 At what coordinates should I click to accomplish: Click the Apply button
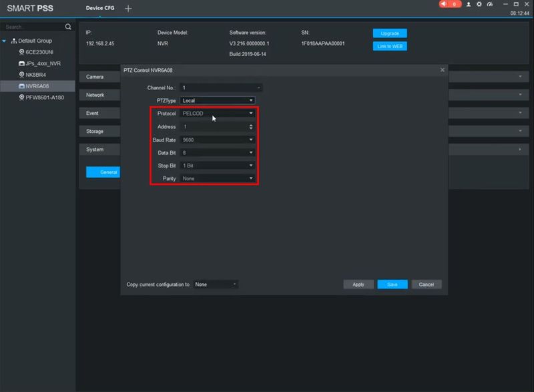(x=358, y=284)
